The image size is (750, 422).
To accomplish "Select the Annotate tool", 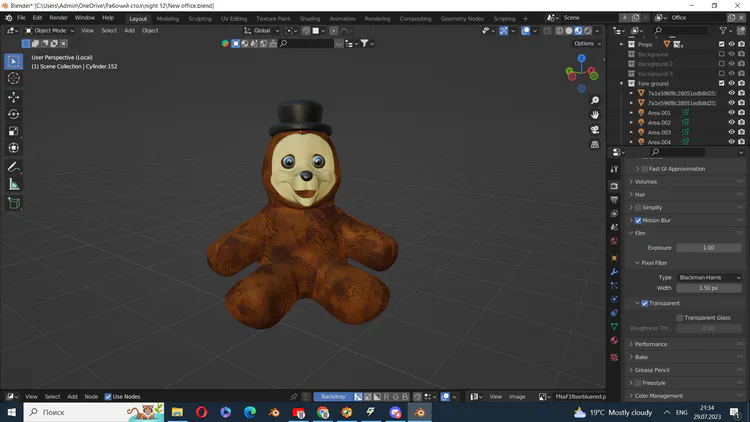I will click(13, 167).
